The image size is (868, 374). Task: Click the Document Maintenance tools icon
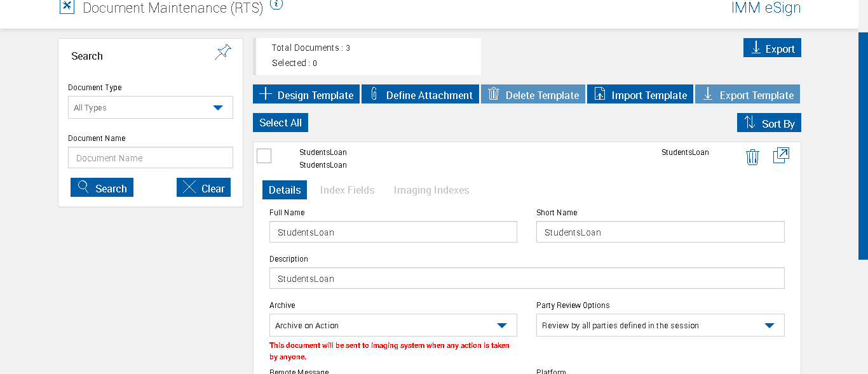[67, 7]
